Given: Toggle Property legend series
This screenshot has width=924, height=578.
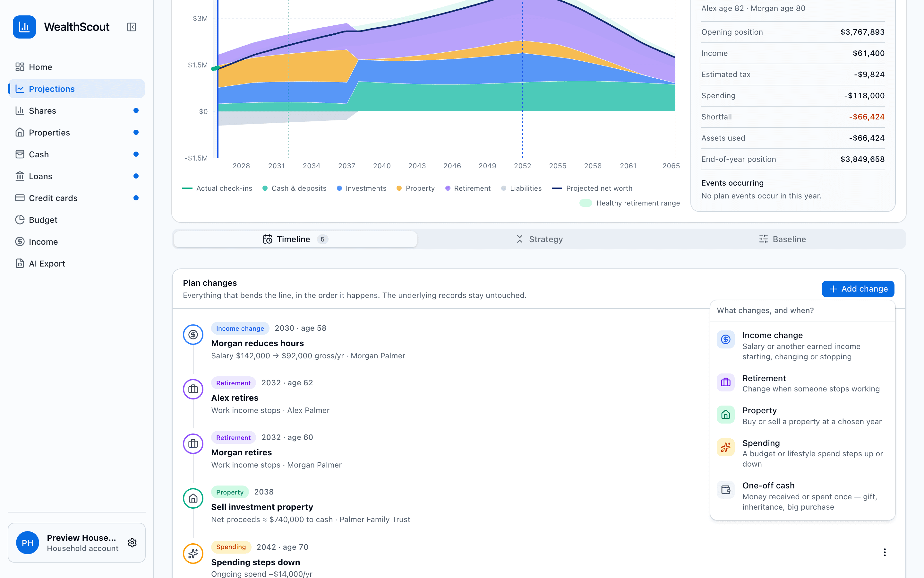Looking at the screenshot, I should pyautogui.click(x=415, y=188).
